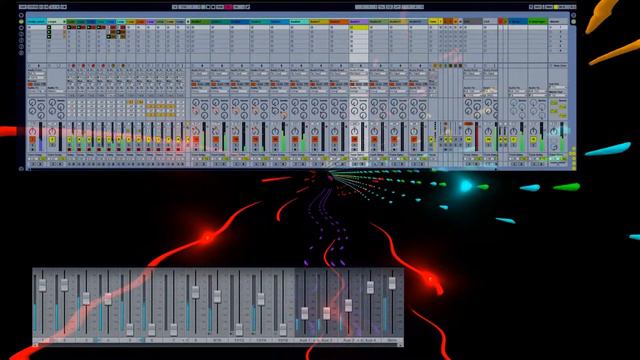Click the Session view selector circle at top right
Viewport: 640px width, 360px height.
[x=573, y=15]
